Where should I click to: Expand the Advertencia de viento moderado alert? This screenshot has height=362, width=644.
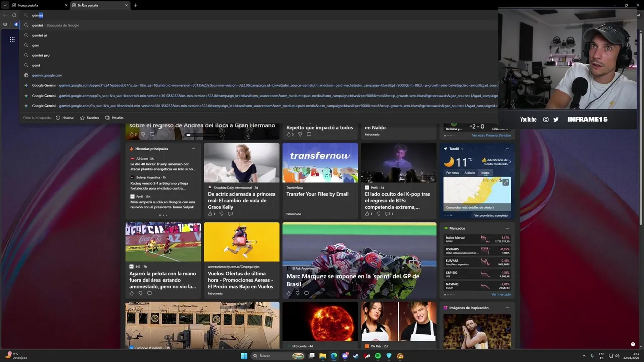(x=497, y=162)
